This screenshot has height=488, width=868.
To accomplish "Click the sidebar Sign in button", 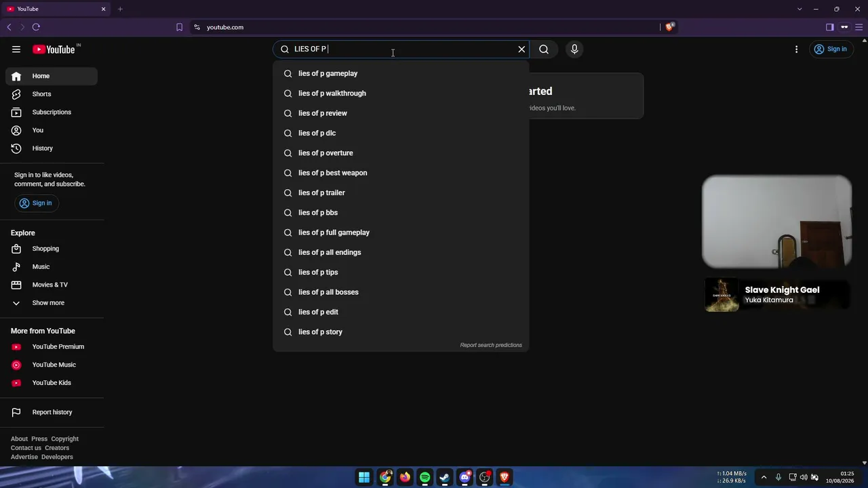I will click(x=35, y=203).
